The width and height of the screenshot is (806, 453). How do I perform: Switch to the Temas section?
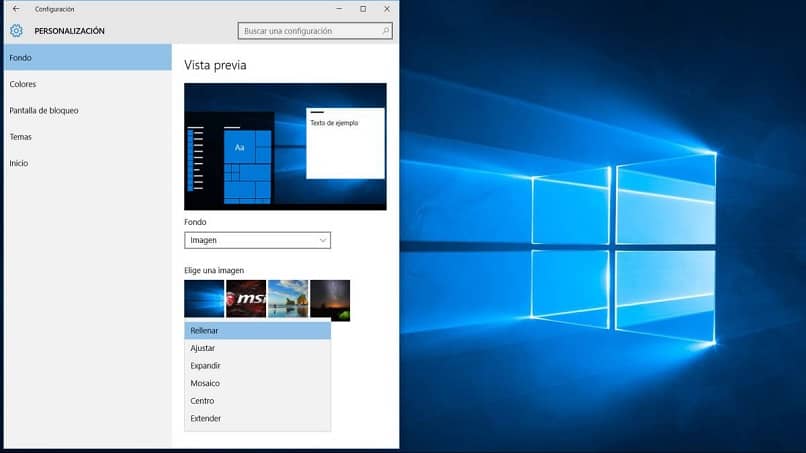point(88,137)
